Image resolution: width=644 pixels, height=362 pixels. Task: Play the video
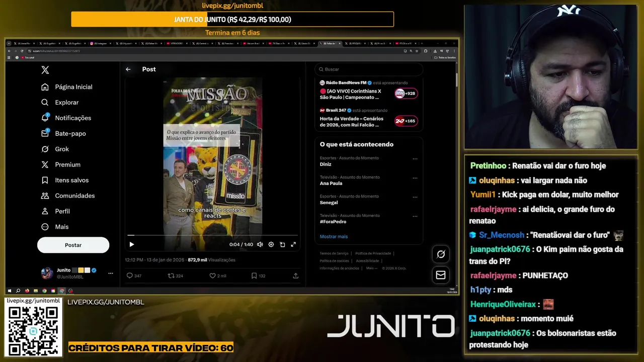[132, 244]
